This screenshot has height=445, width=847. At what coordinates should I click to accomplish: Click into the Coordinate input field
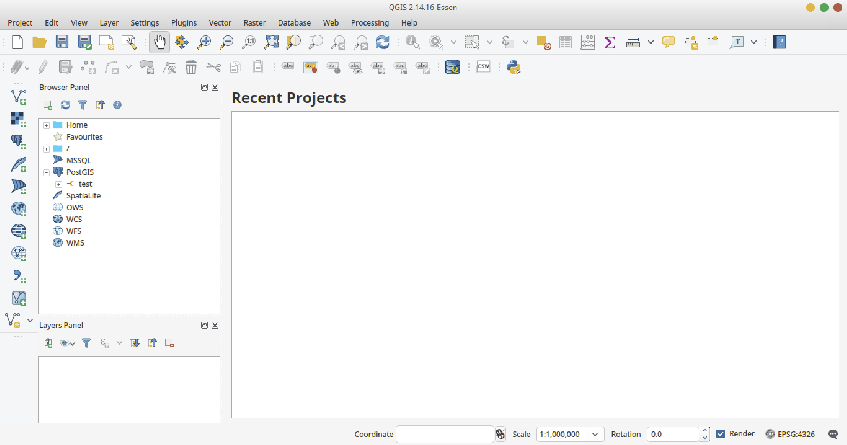[445, 434]
